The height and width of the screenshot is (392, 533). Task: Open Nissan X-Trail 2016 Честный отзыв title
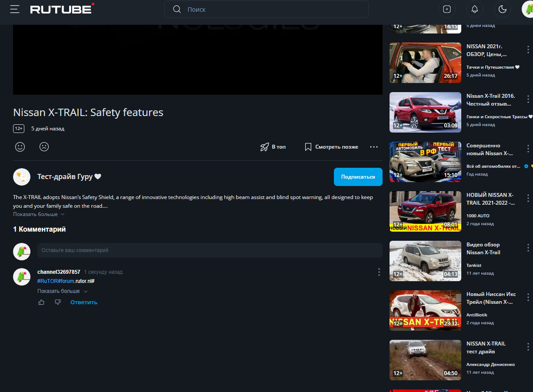tap(490, 100)
